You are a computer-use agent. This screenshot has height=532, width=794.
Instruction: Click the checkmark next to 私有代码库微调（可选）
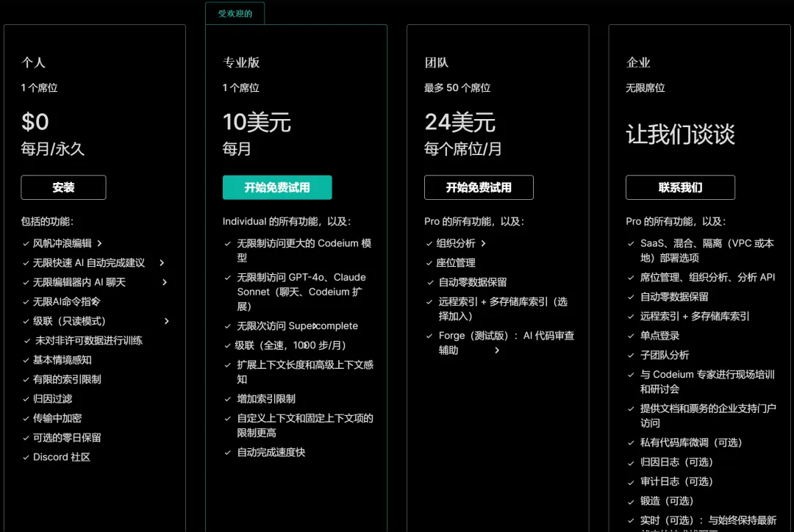tap(631, 442)
